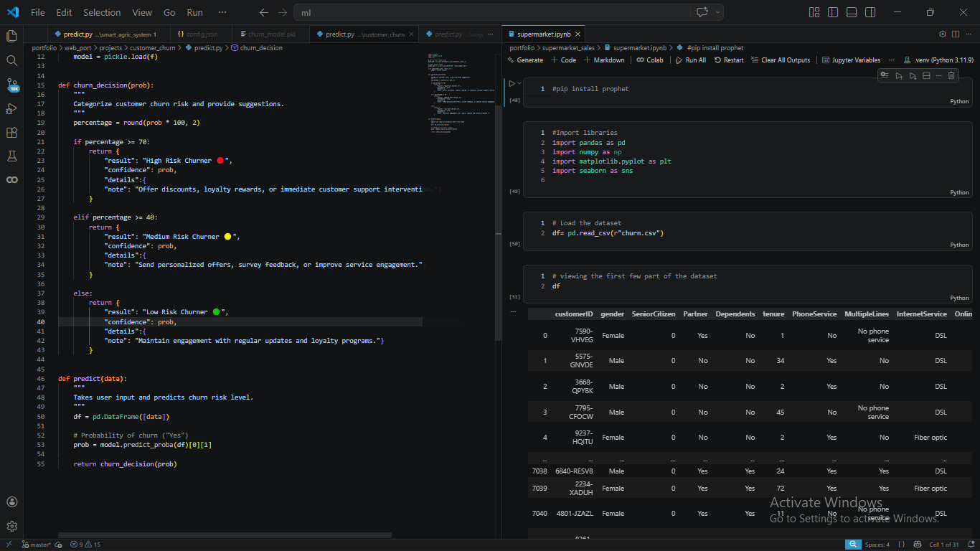This screenshot has width=980, height=551.
Task: Toggle the Primary Side Bar
Action: (x=832, y=12)
